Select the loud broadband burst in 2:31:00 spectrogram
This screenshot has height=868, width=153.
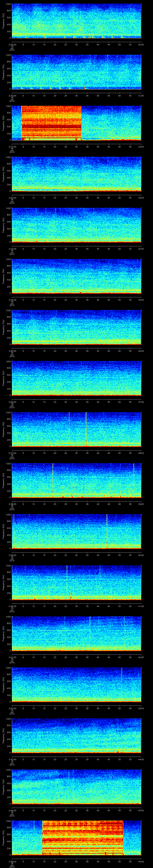coord(51,123)
